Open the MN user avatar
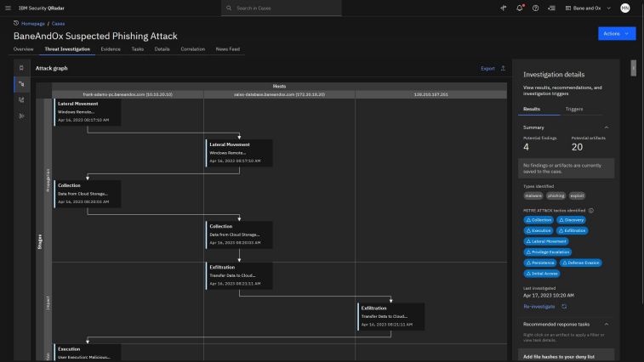 625,8
